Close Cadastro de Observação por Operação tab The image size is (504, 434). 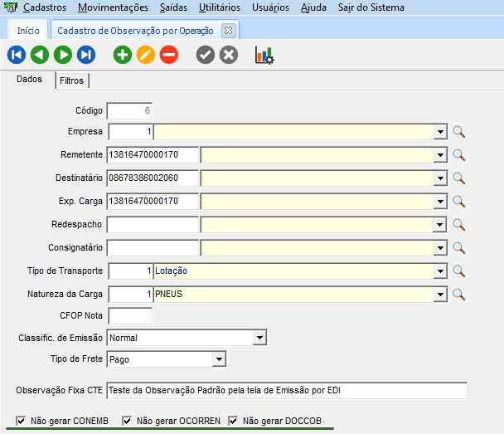(228, 31)
